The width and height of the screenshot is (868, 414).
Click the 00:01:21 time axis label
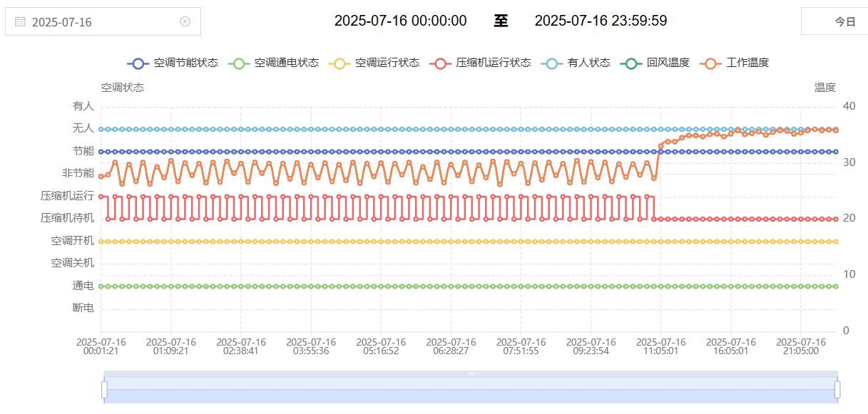point(101,346)
